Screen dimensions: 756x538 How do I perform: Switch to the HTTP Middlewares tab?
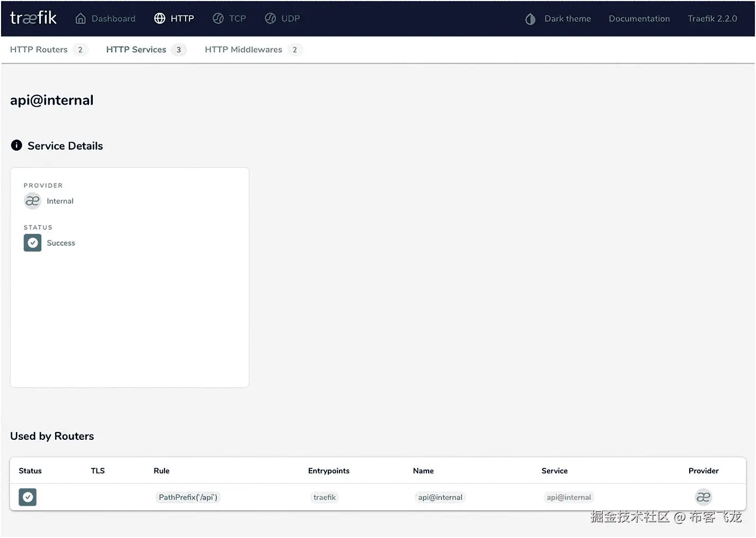click(254, 50)
